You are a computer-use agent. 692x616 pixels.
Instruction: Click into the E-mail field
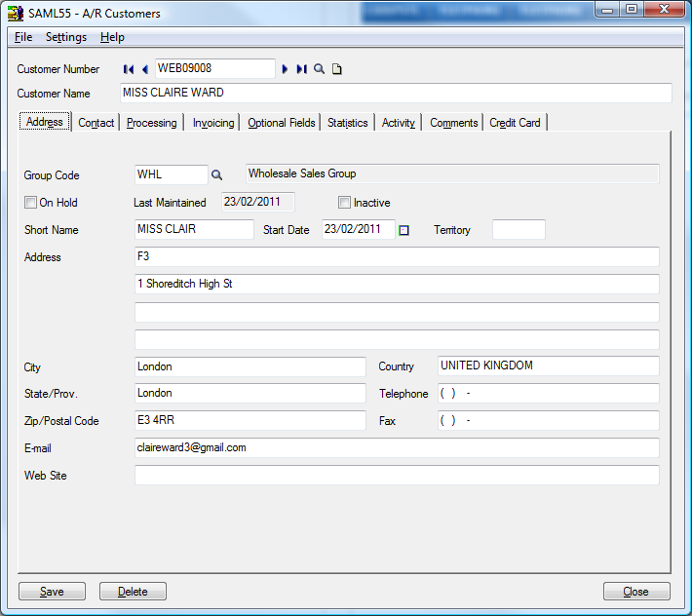pos(397,448)
